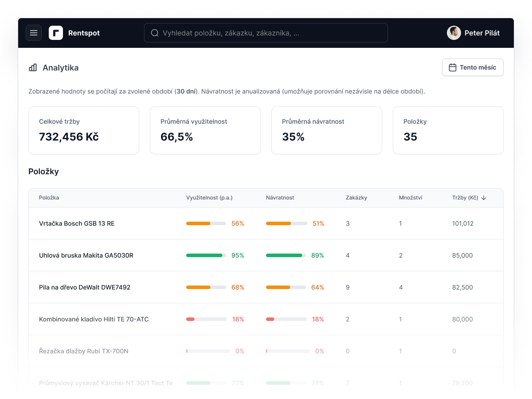Sort table by Využitelnost (p.a.) column
The height and width of the screenshot is (399, 532).
[x=209, y=198]
